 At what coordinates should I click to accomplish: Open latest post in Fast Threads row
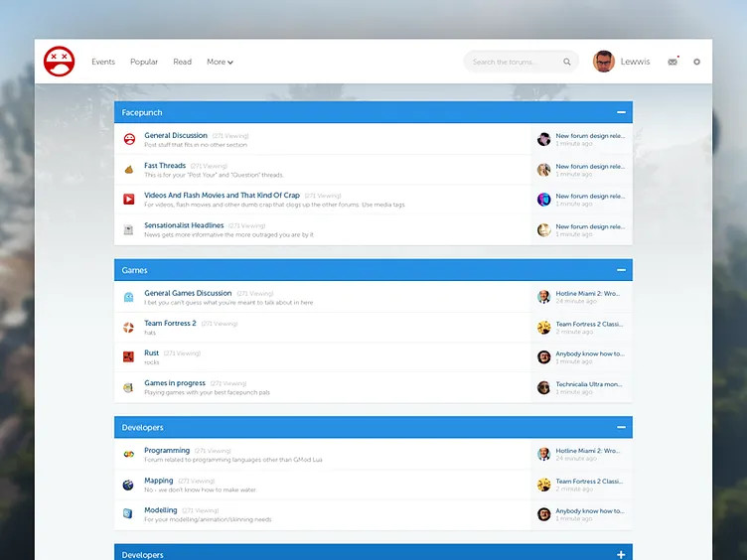click(590, 166)
